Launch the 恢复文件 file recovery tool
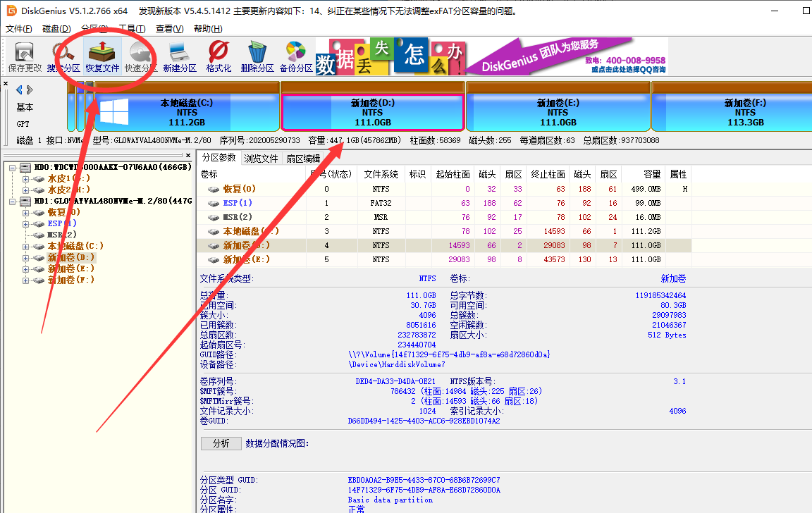Viewport: 812px width, 513px height. click(102, 57)
